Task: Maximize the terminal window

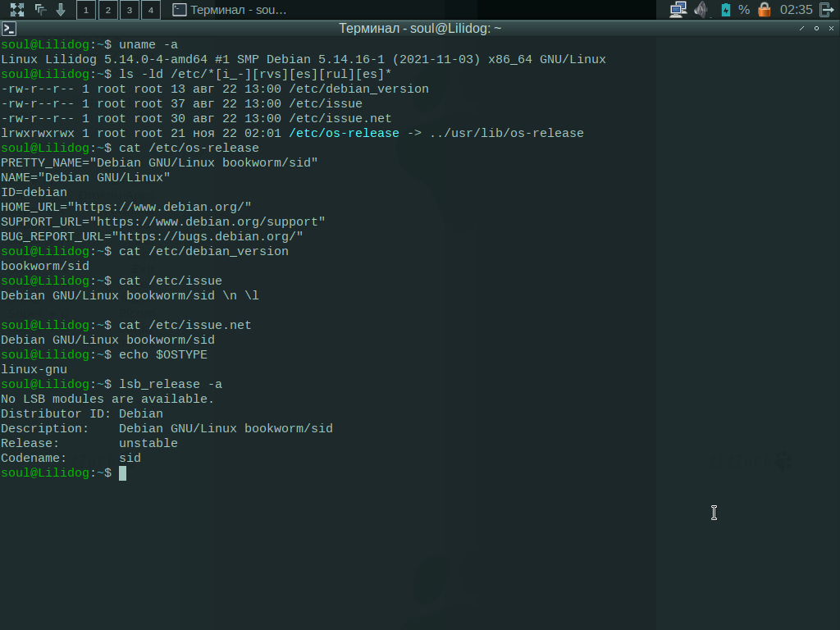Action: point(816,29)
